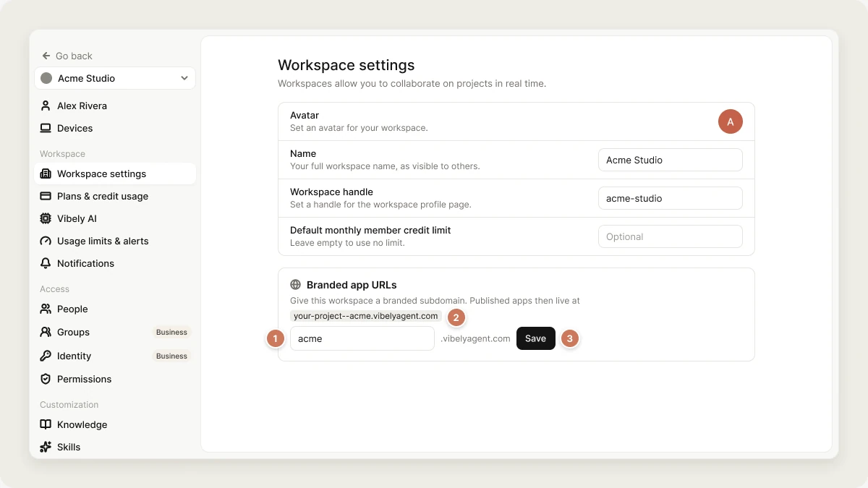Click the Groups users icon
The height and width of the screenshot is (488, 868).
(x=46, y=332)
